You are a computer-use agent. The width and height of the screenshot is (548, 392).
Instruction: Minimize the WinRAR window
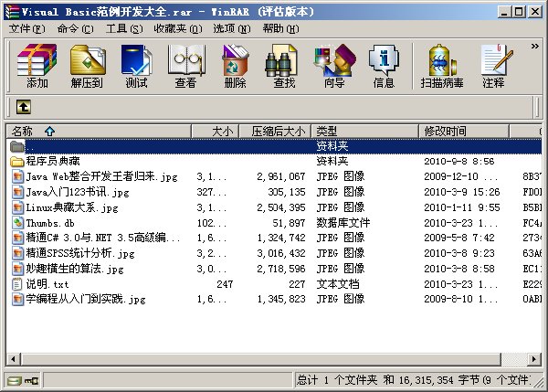click(x=504, y=12)
